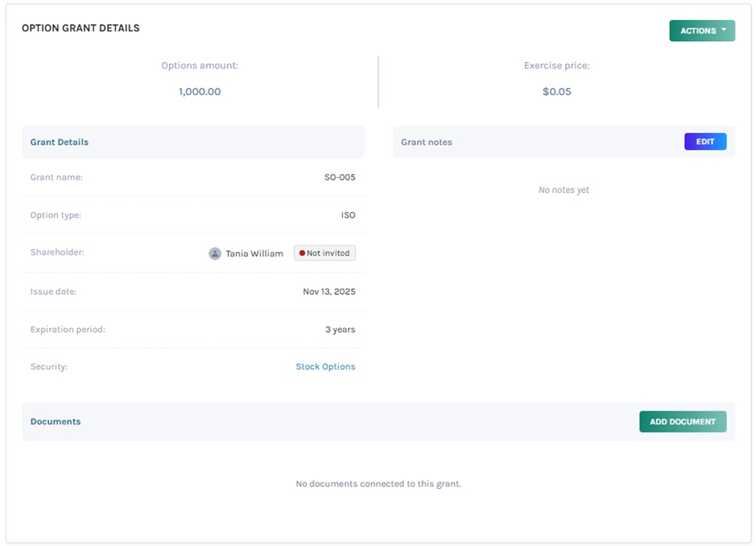Click the options amount value 1,000.00

pyautogui.click(x=200, y=92)
